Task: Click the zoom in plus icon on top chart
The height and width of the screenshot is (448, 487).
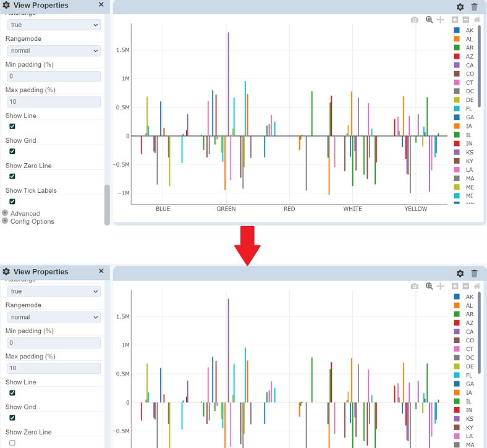Action: click(x=455, y=20)
